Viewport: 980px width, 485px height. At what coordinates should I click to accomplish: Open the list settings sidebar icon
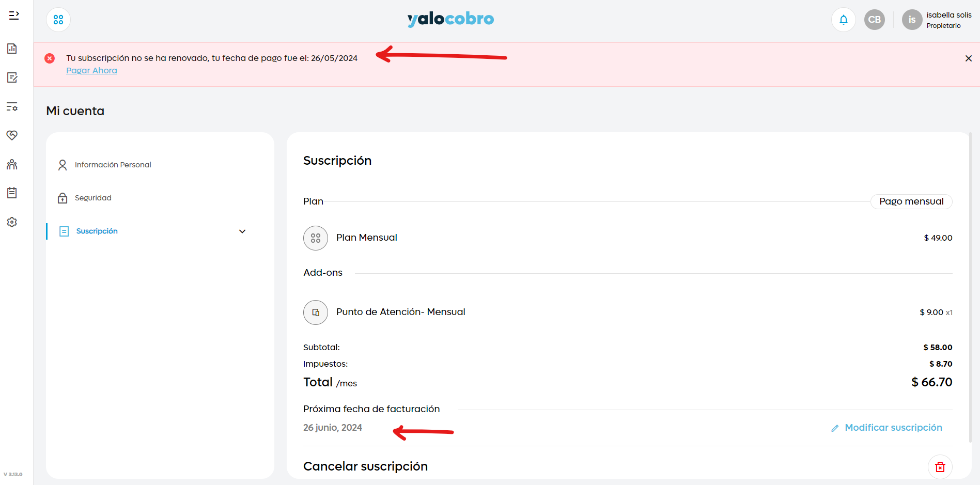coord(12,107)
